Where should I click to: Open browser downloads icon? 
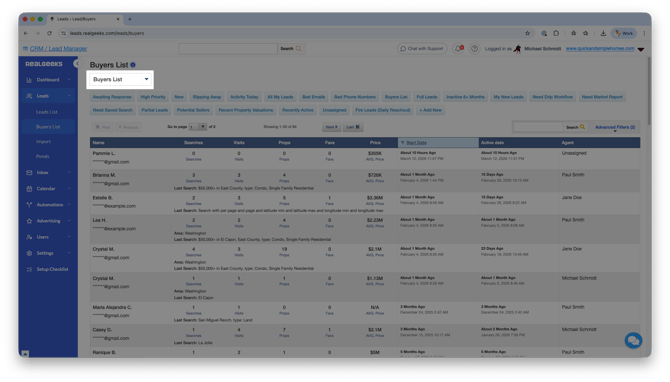coord(603,33)
